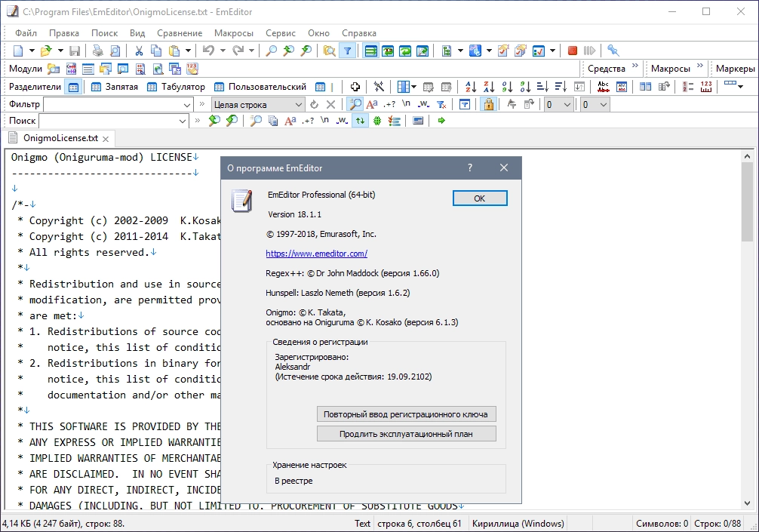Select the OnigmoLicense.txt tab
Image resolution: width=759 pixels, height=532 pixels.
click(60, 138)
